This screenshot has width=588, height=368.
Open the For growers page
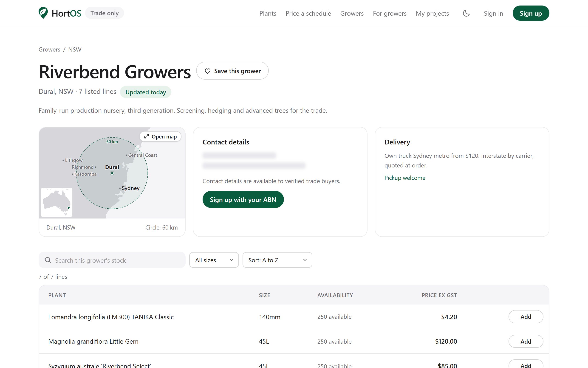390,13
